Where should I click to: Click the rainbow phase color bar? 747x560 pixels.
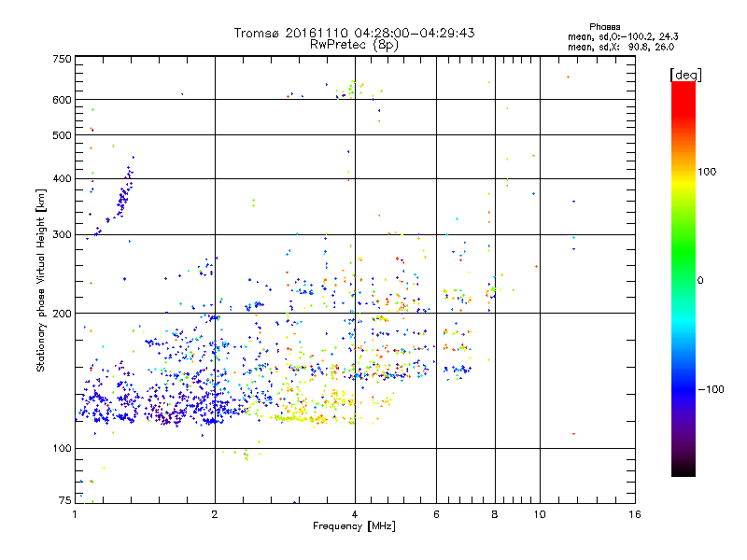(x=684, y=278)
